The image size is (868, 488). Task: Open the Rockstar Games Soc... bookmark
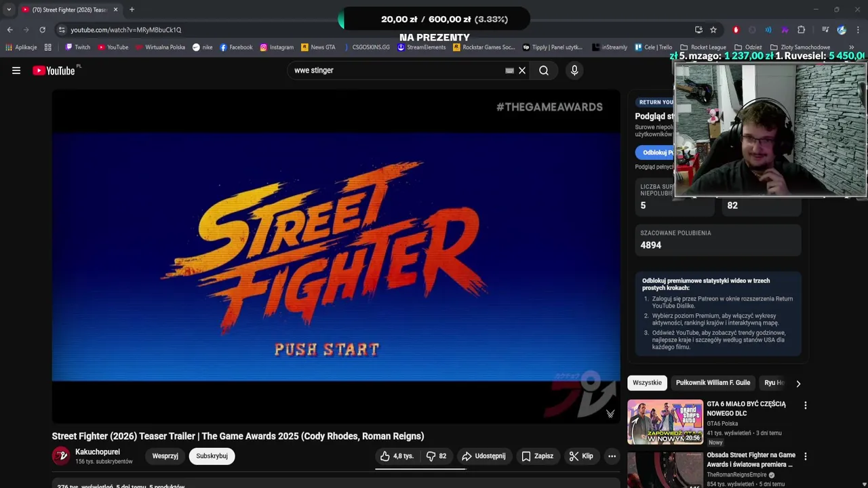(484, 47)
